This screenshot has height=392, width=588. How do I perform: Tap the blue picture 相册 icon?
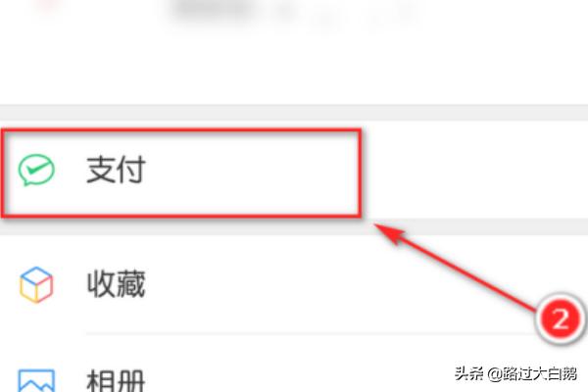coord(36,381)
